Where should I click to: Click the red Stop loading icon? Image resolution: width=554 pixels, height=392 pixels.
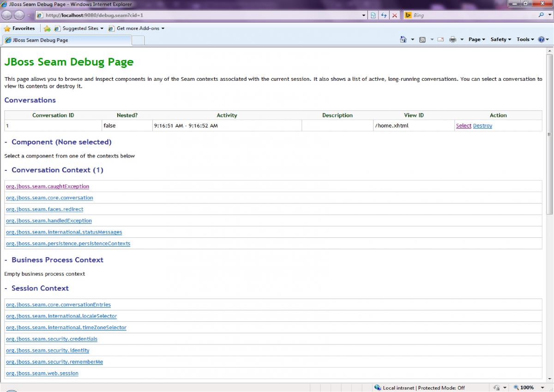(395, 15)
